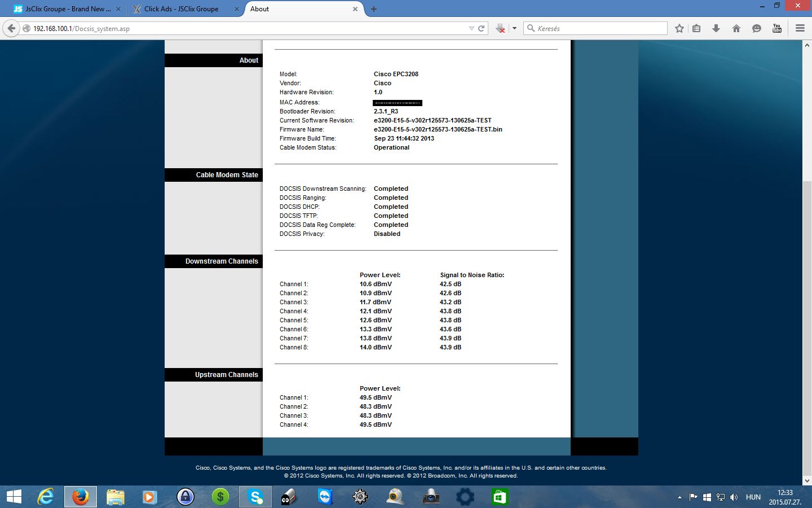Click firmware build time Sep 23 11:44:32 2013
The height and width of the screenshot is (508, 812).
(x=404, y=138)
